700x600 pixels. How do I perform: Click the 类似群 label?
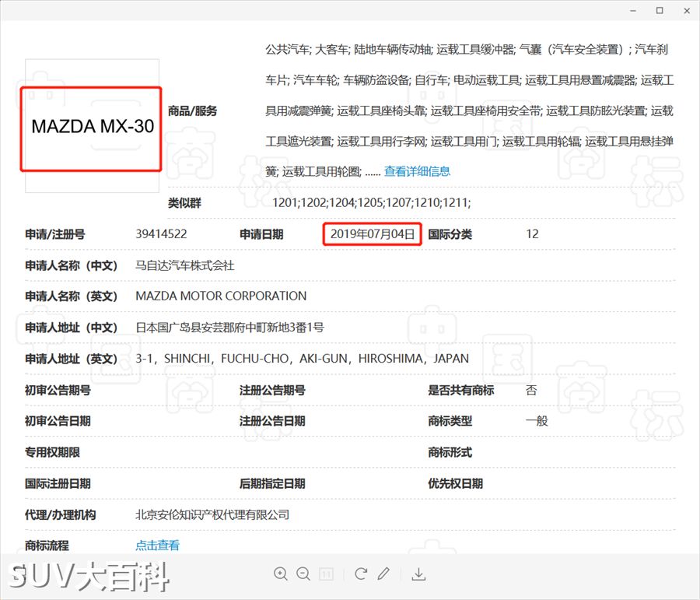click(184, 203)
